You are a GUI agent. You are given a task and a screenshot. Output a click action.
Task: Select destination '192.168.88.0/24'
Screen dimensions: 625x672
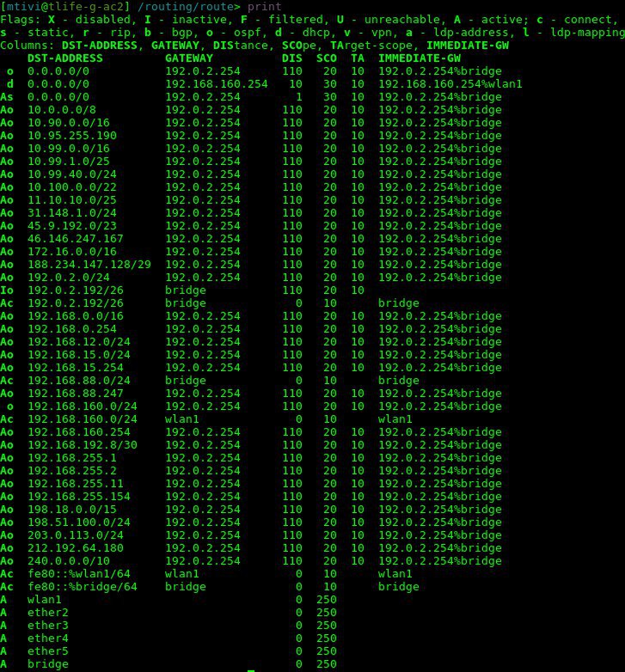click(79, 380)
